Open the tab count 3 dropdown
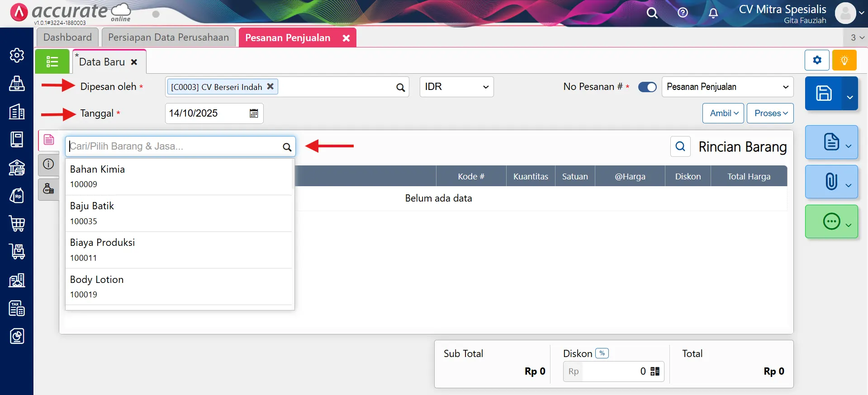 pos(856,38)
